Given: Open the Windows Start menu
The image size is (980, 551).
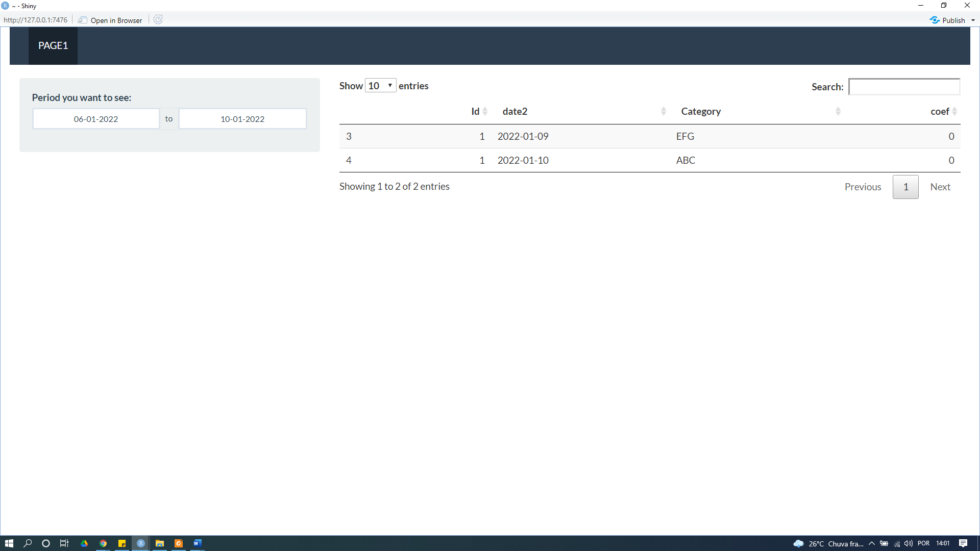Looking at the screenshot, I should (x=9, y=543).
